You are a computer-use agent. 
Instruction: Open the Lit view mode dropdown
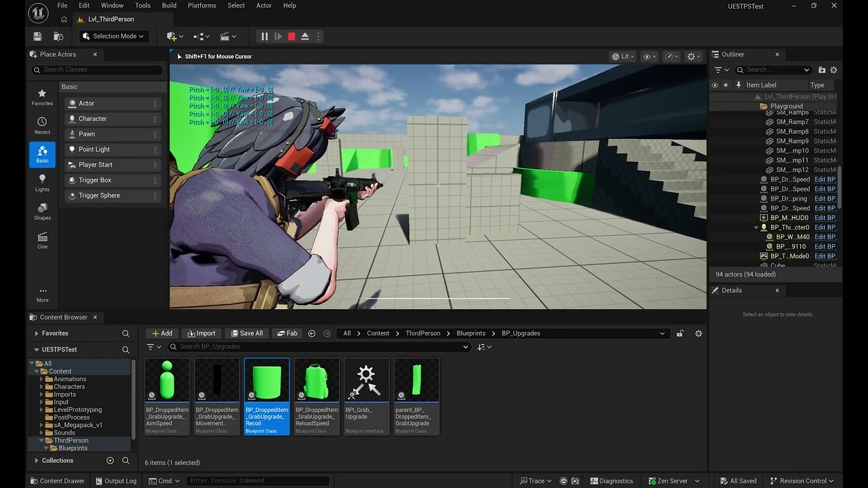coord(623,56)
